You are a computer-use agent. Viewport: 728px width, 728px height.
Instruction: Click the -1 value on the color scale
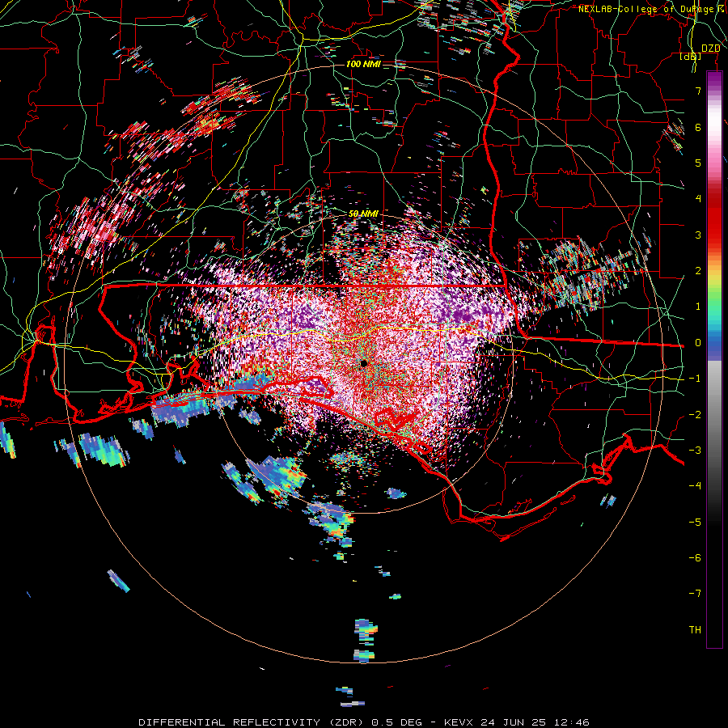click(x=695, y=379)
